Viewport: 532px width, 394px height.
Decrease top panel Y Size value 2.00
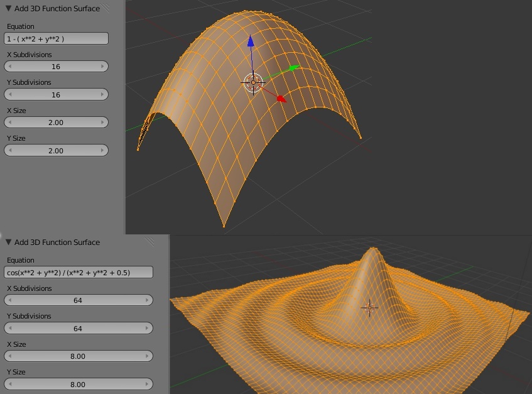pyautogui.click(x=10, y=150)
